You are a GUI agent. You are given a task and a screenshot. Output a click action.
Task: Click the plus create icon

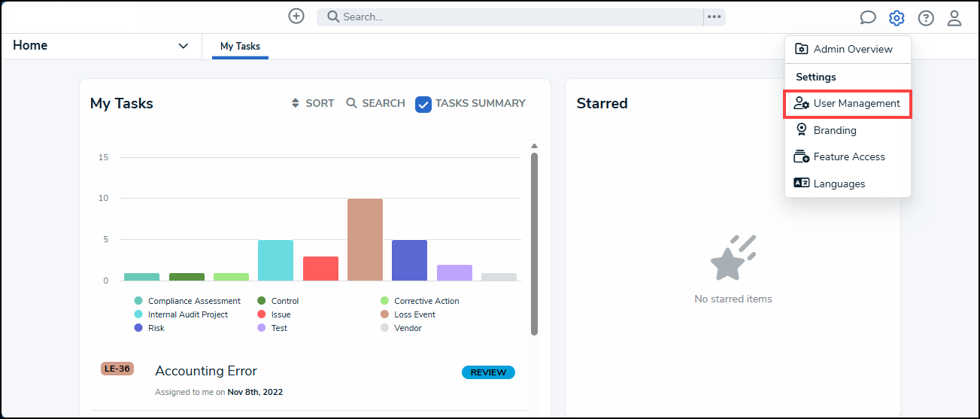point(296,16)
